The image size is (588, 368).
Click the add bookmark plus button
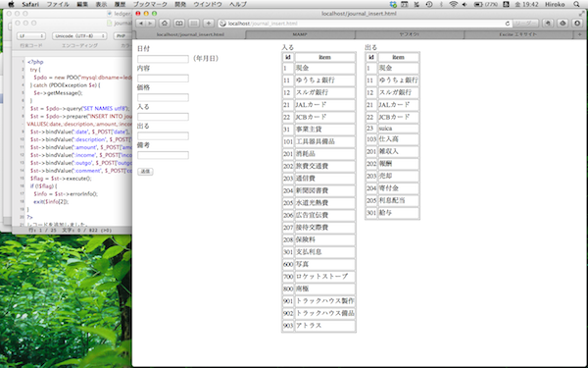(x=209, y=24)
